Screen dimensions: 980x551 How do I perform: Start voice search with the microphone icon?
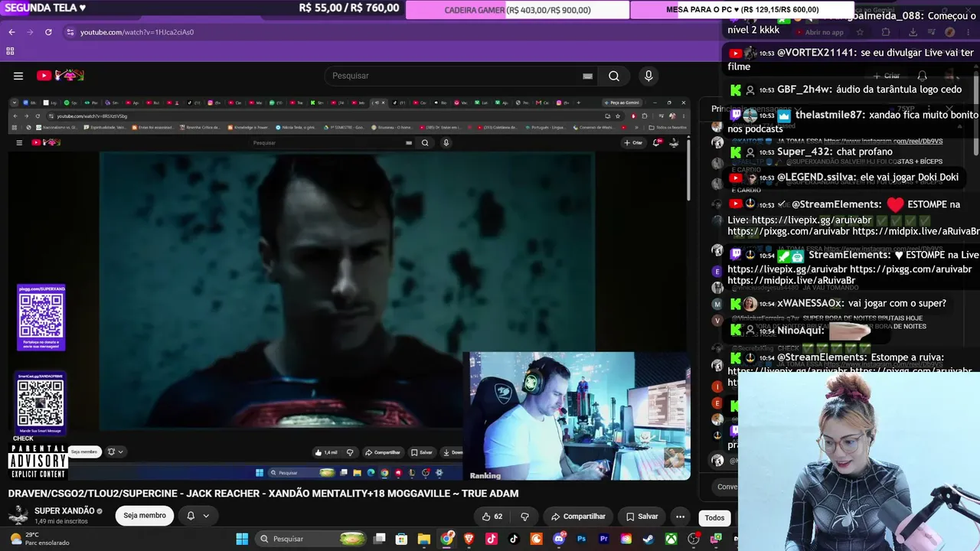(x=648, y=76)
